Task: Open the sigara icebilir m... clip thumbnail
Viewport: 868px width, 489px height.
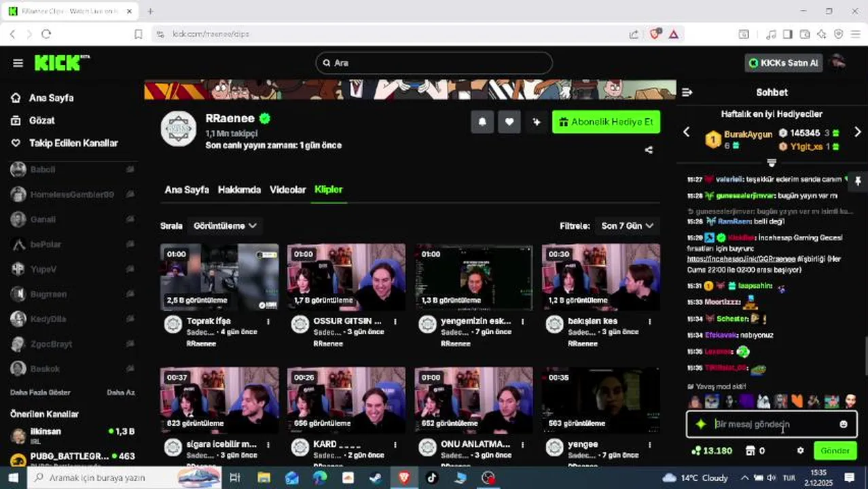Action: 219,401
